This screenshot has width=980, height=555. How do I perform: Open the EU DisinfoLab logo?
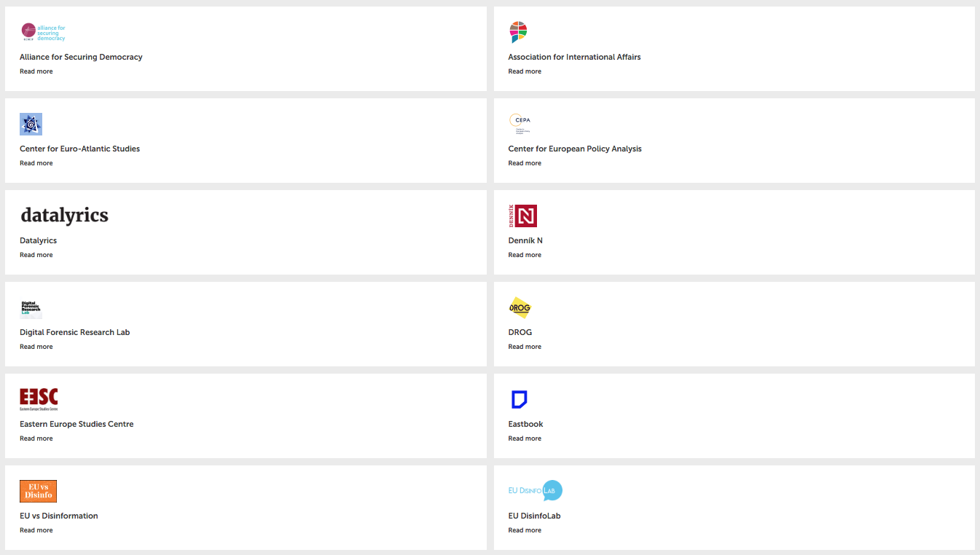536,491
